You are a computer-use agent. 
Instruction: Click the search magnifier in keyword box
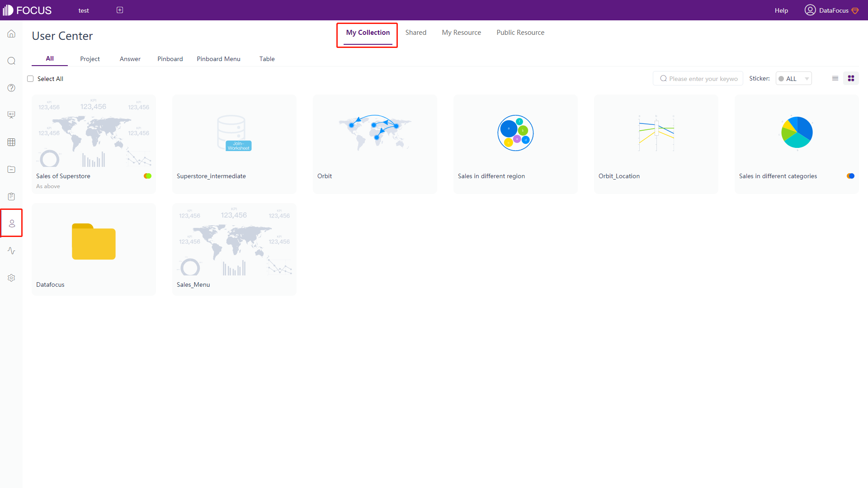coord(663,78)
